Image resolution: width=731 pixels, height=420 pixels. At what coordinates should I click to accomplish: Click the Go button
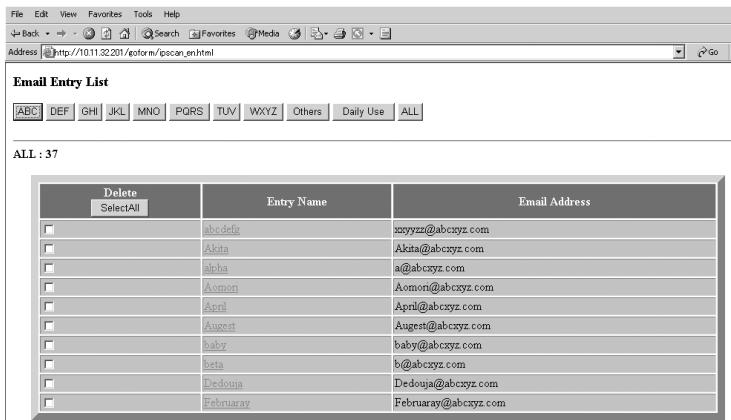(x=708, y=52)
